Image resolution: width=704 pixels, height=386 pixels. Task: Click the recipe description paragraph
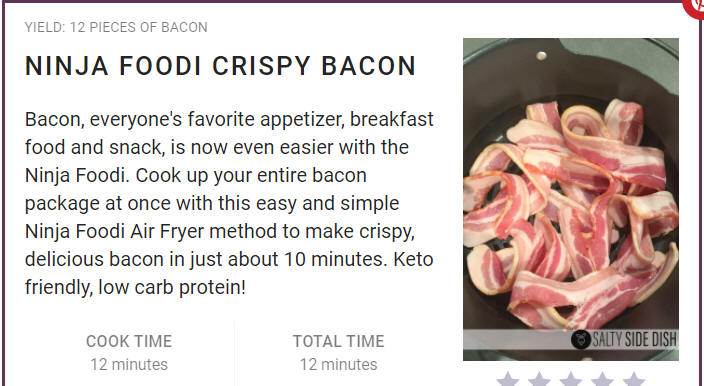click(229, 203)
